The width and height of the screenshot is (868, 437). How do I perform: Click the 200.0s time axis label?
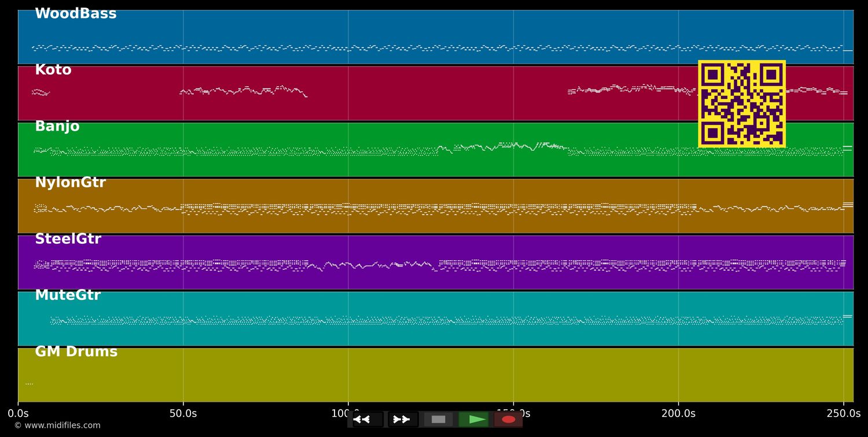coord(678,414)
